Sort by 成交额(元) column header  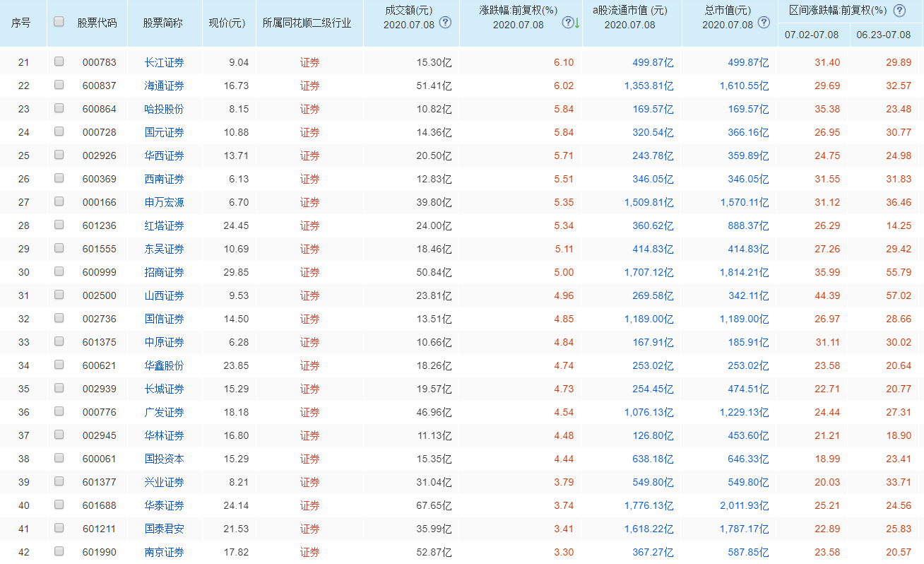click(409, 11)
